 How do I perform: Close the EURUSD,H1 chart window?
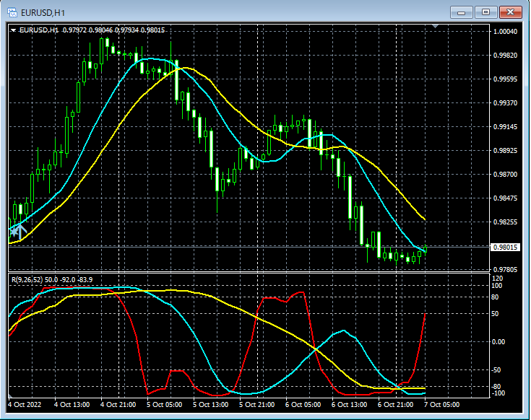(510, 12)
